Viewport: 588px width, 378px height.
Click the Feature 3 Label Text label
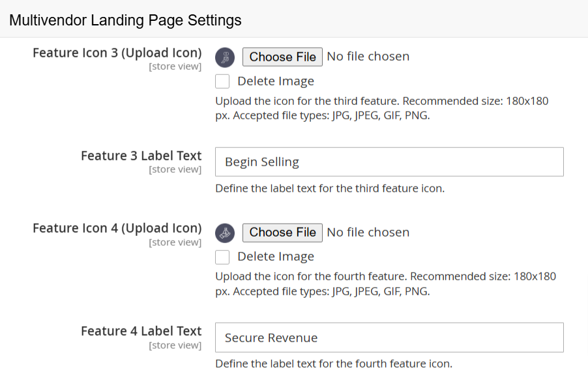[141, 156]
